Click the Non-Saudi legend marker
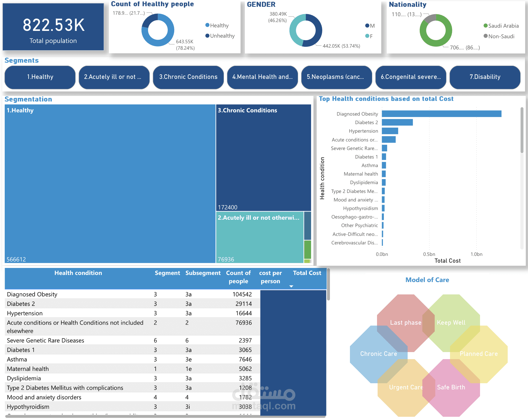The image size is (528, 420). [x=486, y=36]
